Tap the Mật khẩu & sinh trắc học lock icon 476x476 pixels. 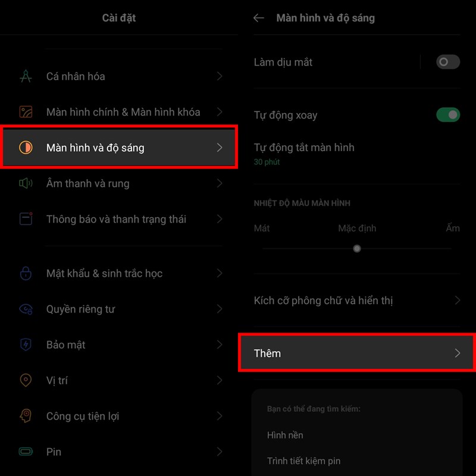coord(26,273)
